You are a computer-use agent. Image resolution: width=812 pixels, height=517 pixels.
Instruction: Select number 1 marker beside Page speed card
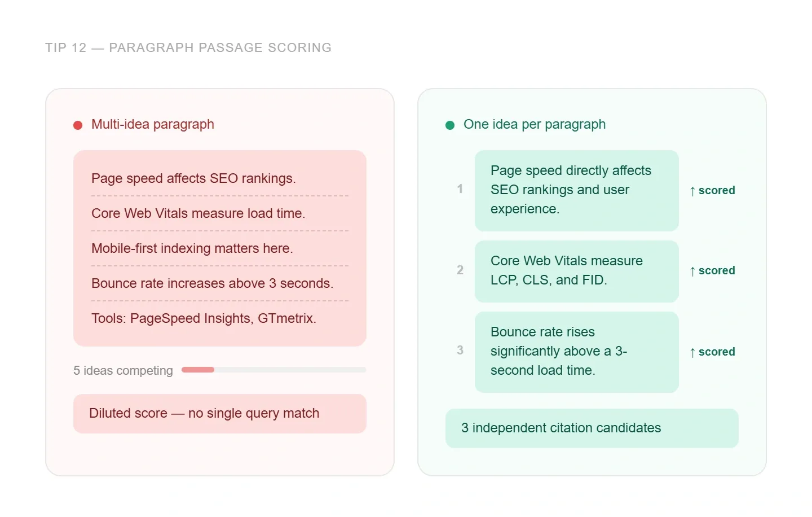coord(460,189)
